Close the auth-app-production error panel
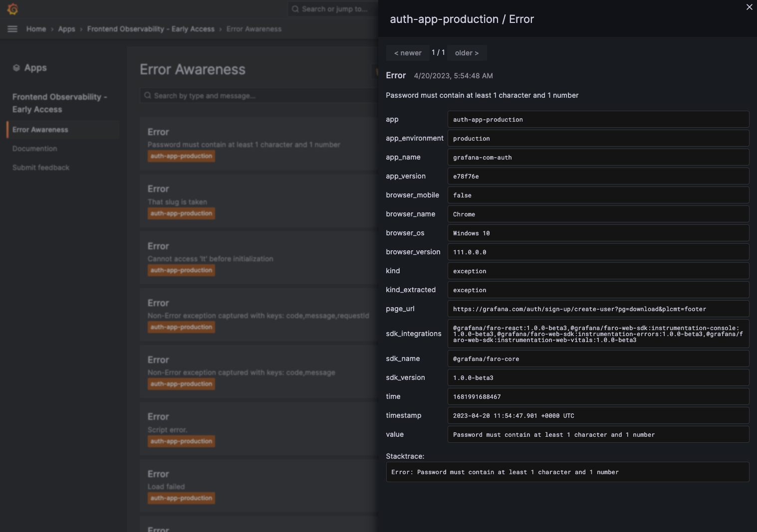The image size is (757, 532). [749, 7]
